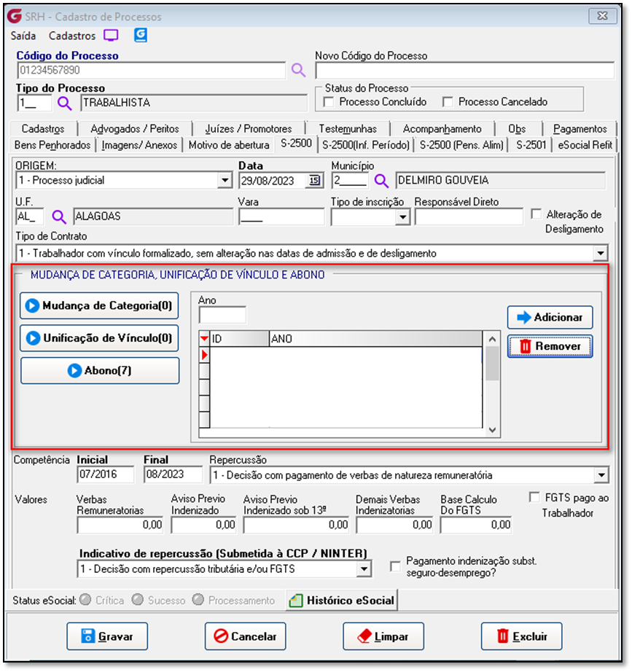Click the Cancelar button
Image resolution: width=632 pixels, height=672 pixels.
pos(245,636)
